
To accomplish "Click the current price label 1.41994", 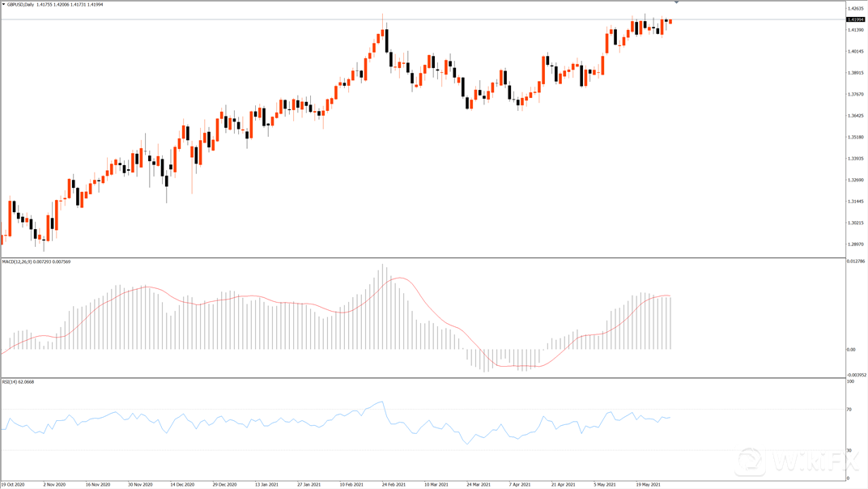I will point(855,19).
